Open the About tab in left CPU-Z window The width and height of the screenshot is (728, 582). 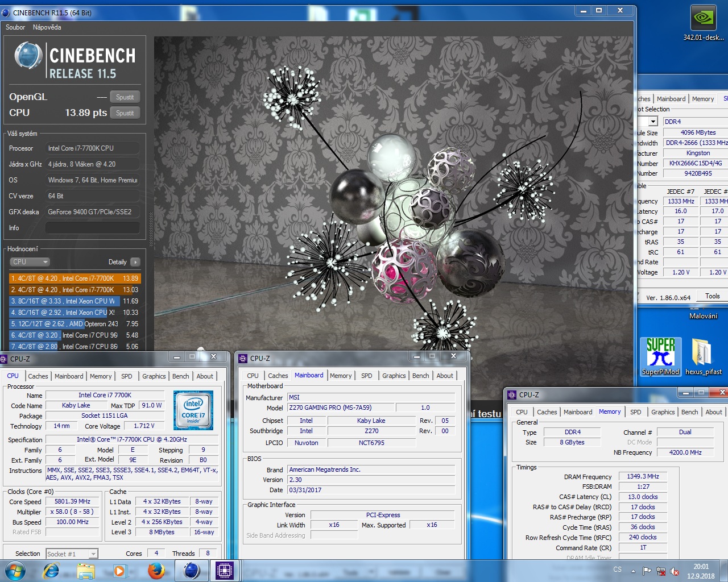(x=205, y=376)
